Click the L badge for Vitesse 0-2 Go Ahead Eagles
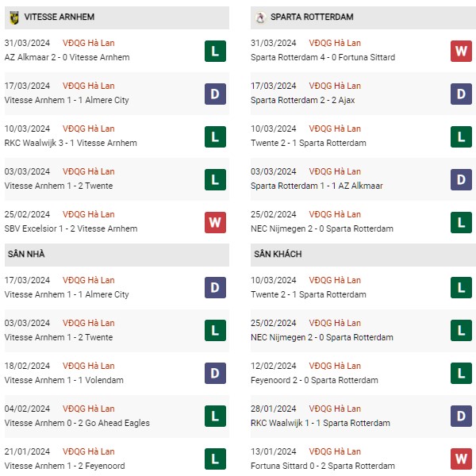 [215, 416]
